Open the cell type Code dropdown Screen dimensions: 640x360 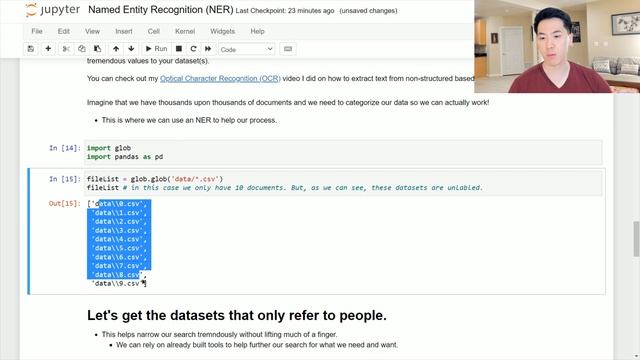tap(247, 49)
